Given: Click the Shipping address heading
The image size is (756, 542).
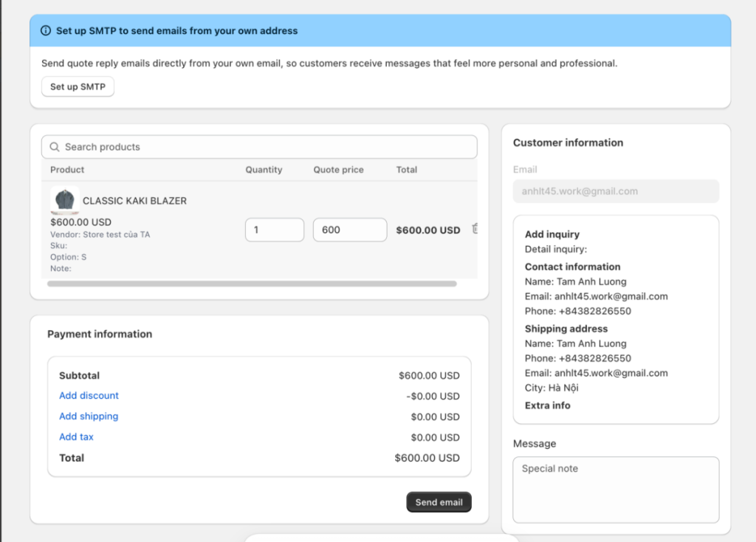Looking at the screenshot, I should pos(566,329).
